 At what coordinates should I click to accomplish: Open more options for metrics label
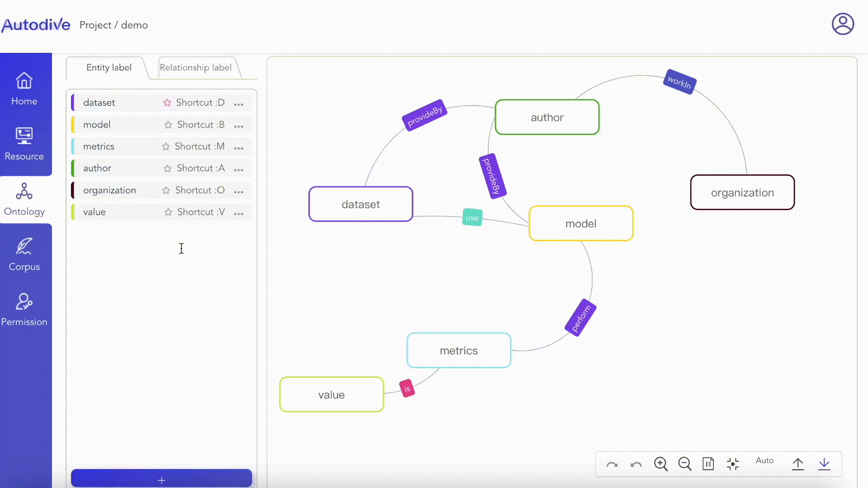pos(239,147)
